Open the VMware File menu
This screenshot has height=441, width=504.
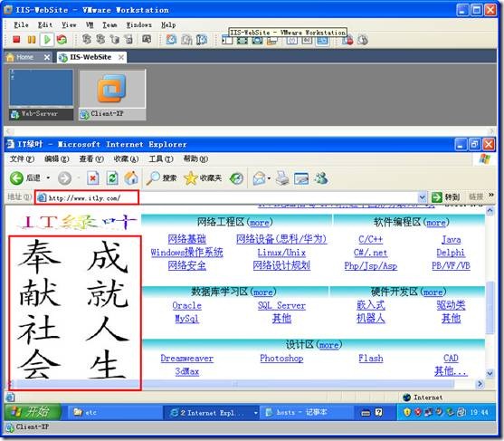pyautogui.click(x=21, y=24)
